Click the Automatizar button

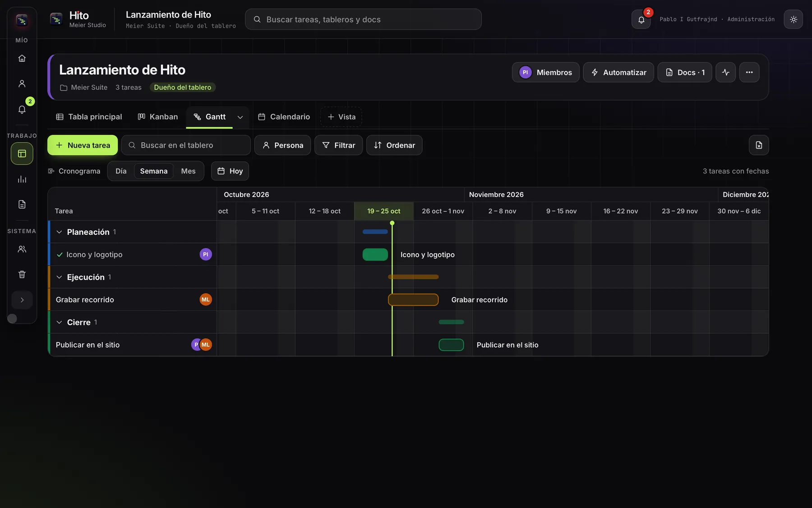point(618,72)
